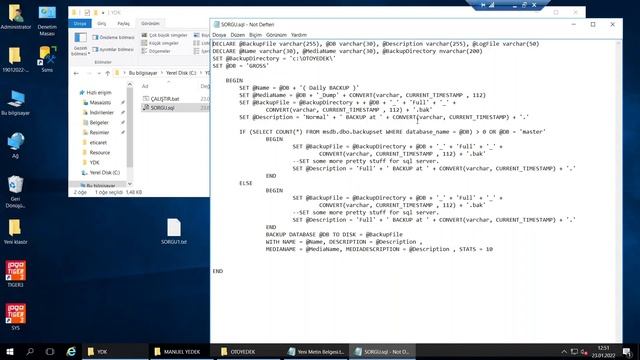The height and width of the screenshot is (360, 640).
Task: Open Task View from taskbar
Action: [50, 351]
